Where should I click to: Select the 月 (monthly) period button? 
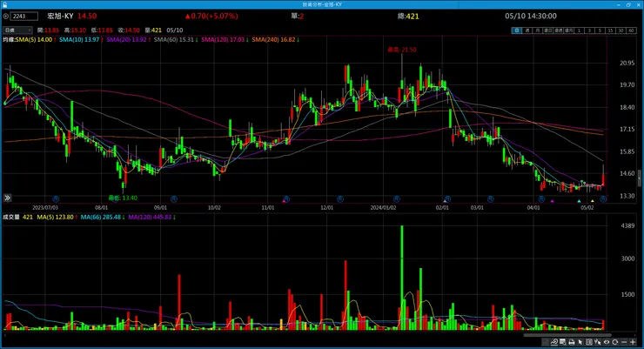coord(537,30)
